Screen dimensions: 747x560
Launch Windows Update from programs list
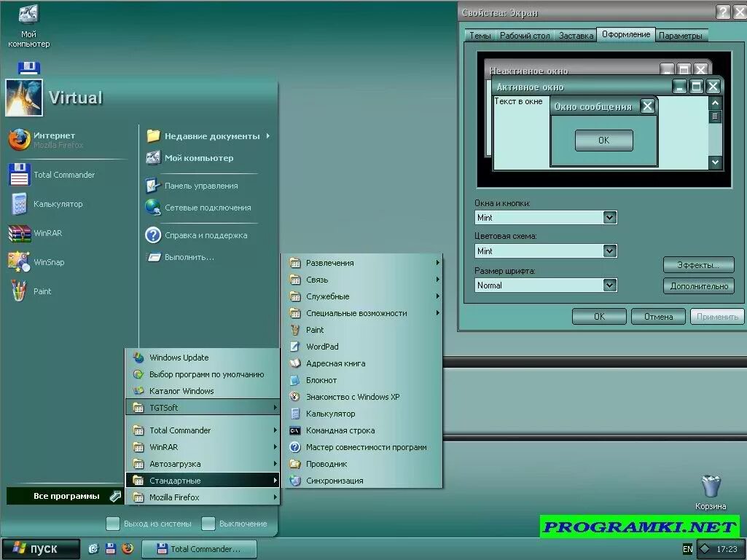tap(203, 358)
